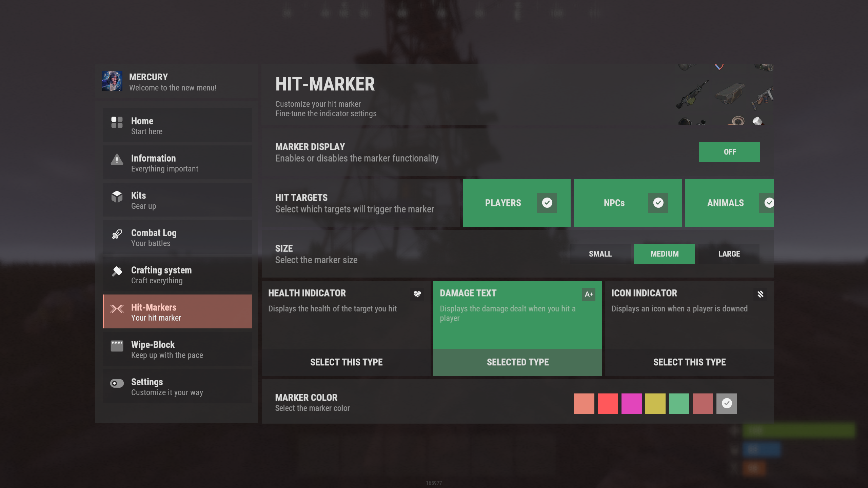868x488 pixels.
Task: Pick the salmon marker color swatch
Action: tap(584, 403)
